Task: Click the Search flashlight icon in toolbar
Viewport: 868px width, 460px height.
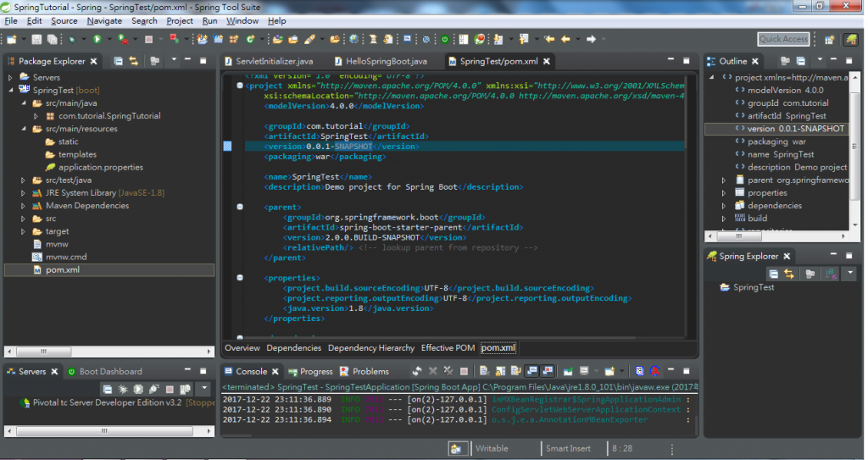Action: click(310, 39)
